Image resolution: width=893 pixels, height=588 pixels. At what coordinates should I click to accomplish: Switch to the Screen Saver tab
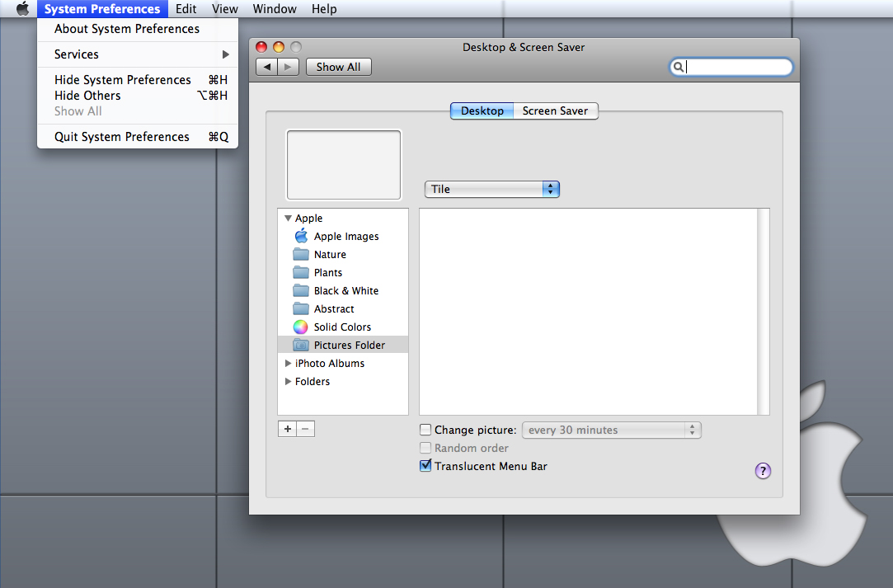555,111
